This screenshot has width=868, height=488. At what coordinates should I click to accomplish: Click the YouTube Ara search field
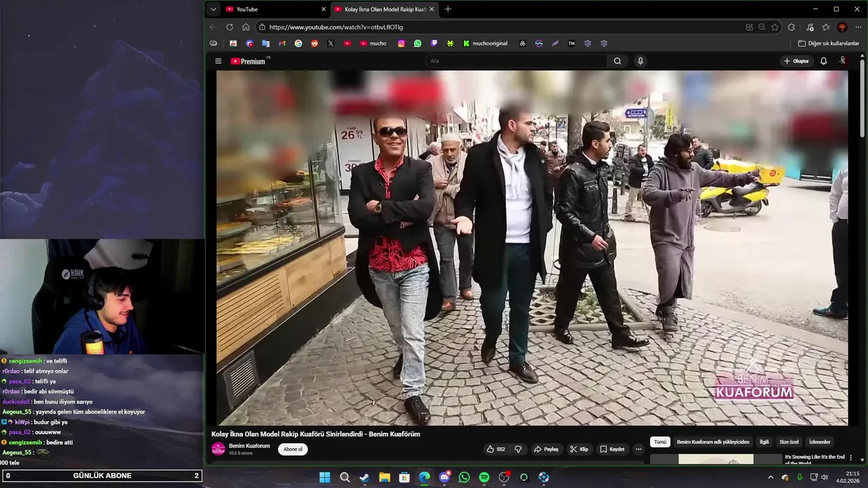pyautogui.click(x=516, y=61)
